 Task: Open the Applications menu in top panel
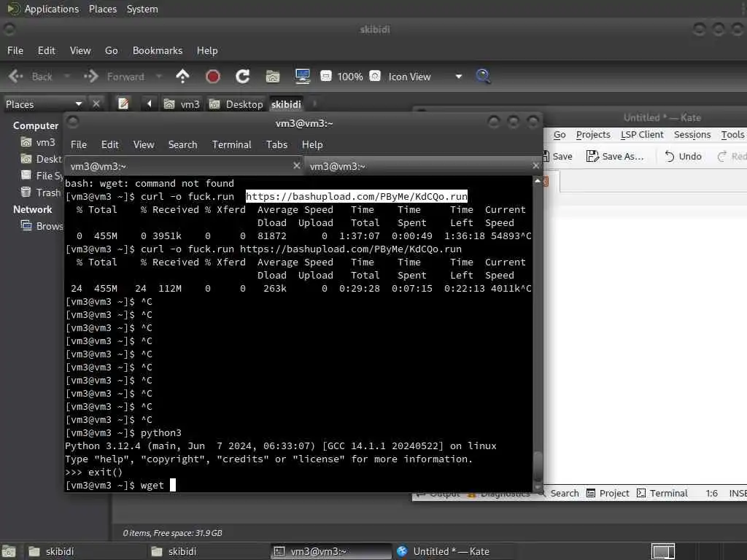point(43,9)
